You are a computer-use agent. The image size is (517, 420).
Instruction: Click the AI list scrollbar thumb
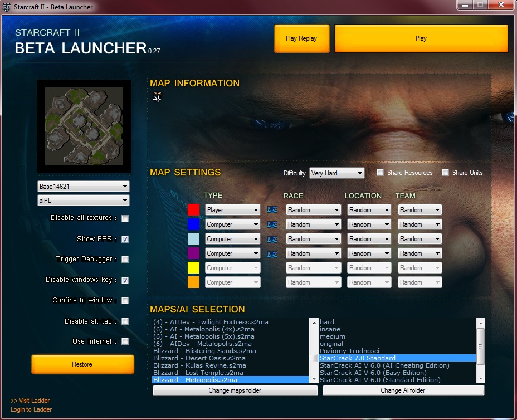[x=481, y=346]
